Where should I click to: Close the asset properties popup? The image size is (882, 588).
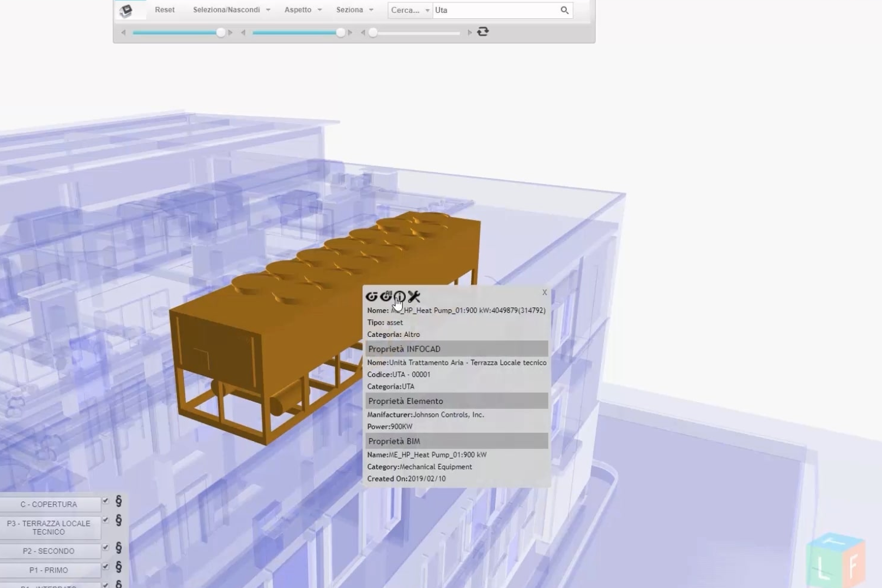tap(544, 292)
